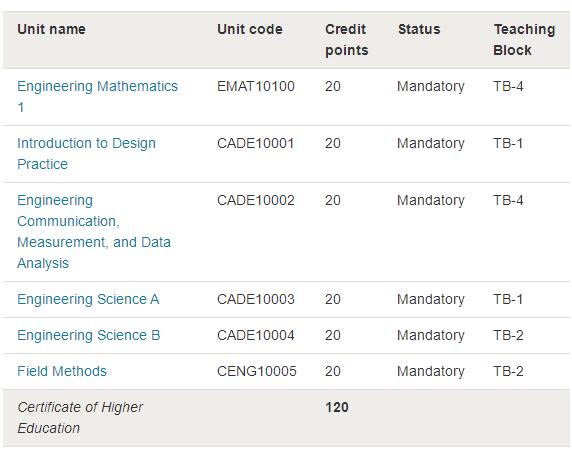Viewport: 572px width, 454px height.
Task: Click the Status column header
Action: pyautogui.click(x=419, y=29)
